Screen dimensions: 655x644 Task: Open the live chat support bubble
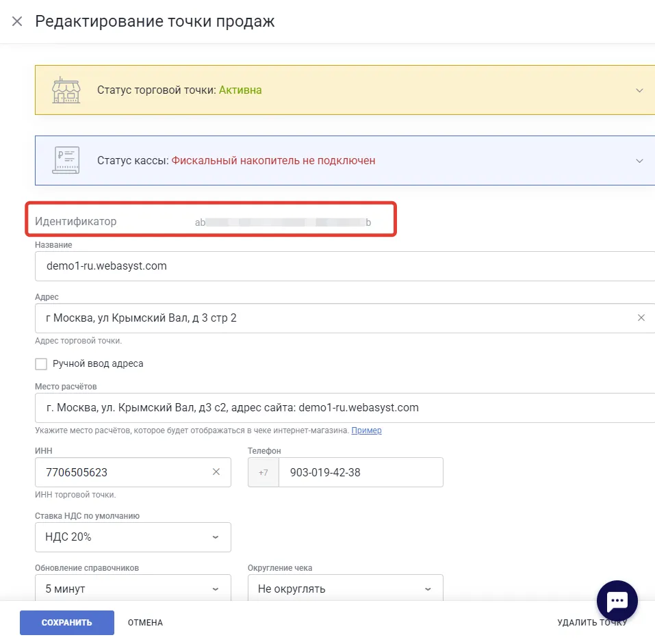[x=617, y=601]
